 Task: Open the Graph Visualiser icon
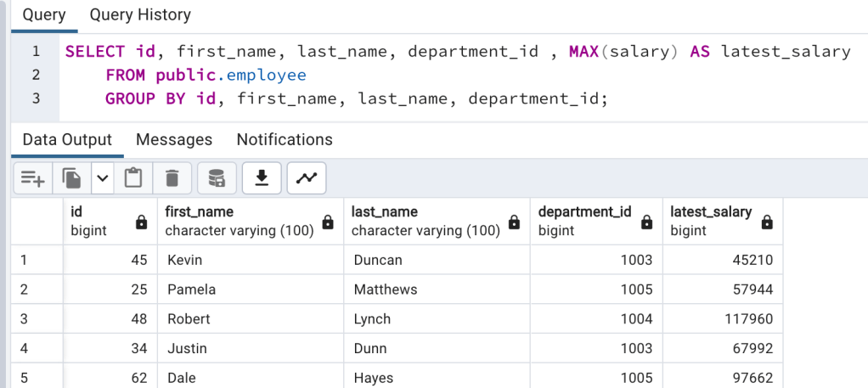307,178
